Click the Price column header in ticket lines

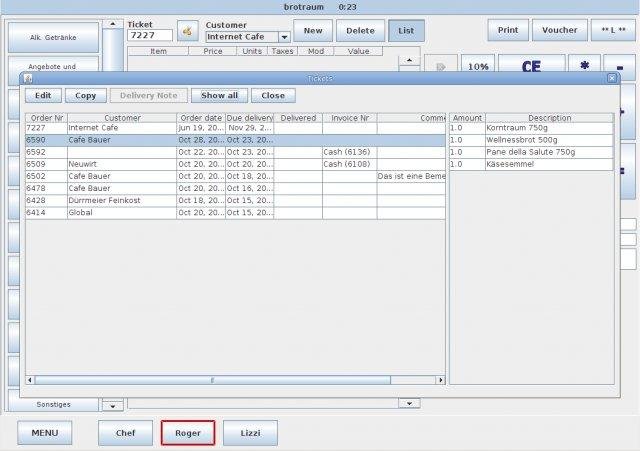tap(213, 51)
